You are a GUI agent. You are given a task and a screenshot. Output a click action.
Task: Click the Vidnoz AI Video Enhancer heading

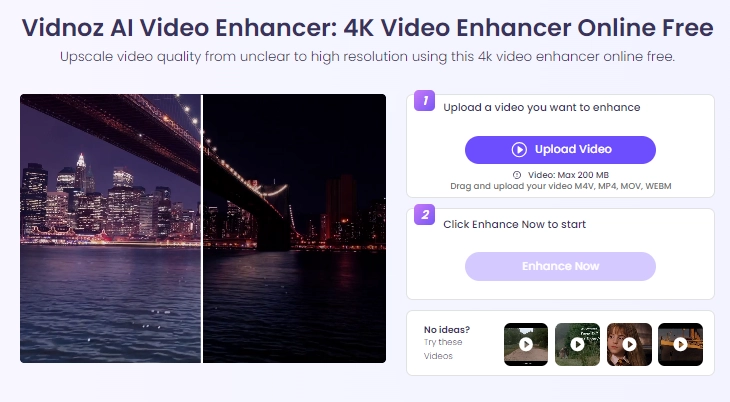click(x=367, y=27)
